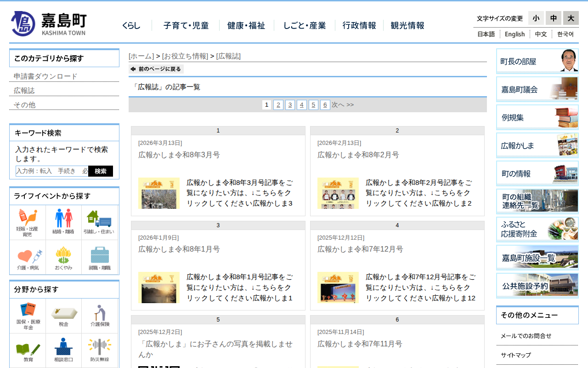Open the 観光情報 navigation menu
This screenshot has width=588, height=368.
(407, 26)
